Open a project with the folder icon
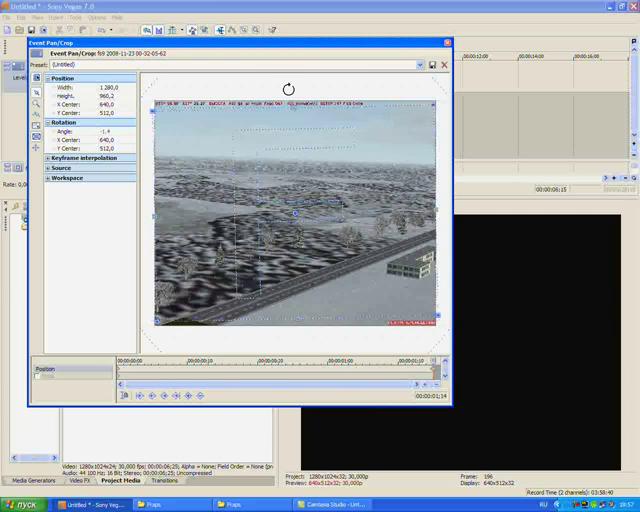Screen dimensions: 640x512 (19, 30)
